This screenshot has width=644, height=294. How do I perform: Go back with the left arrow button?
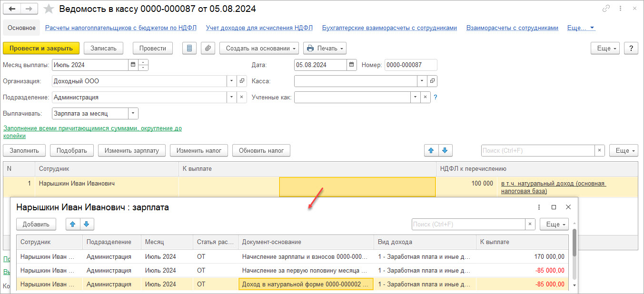click(12, 9)
